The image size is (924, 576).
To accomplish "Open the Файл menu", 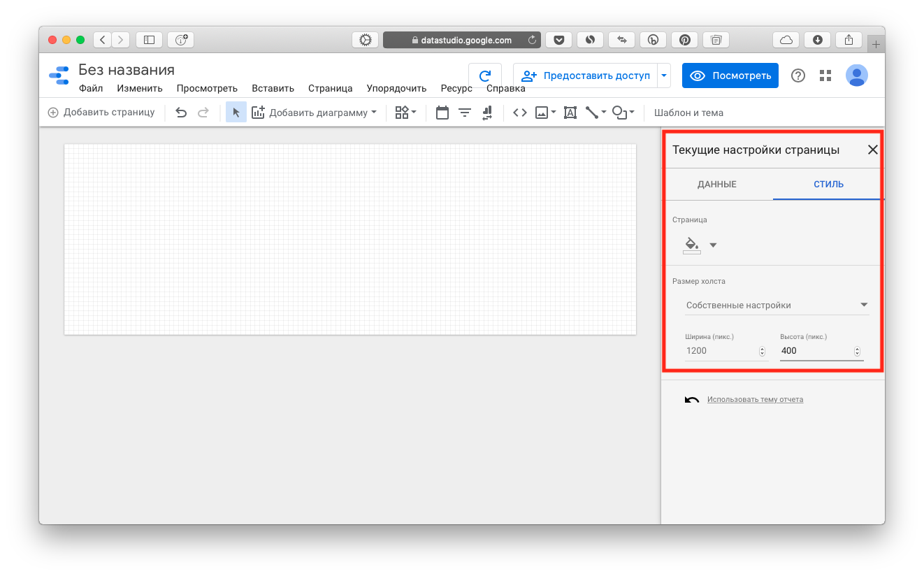I will click(91, 89).
